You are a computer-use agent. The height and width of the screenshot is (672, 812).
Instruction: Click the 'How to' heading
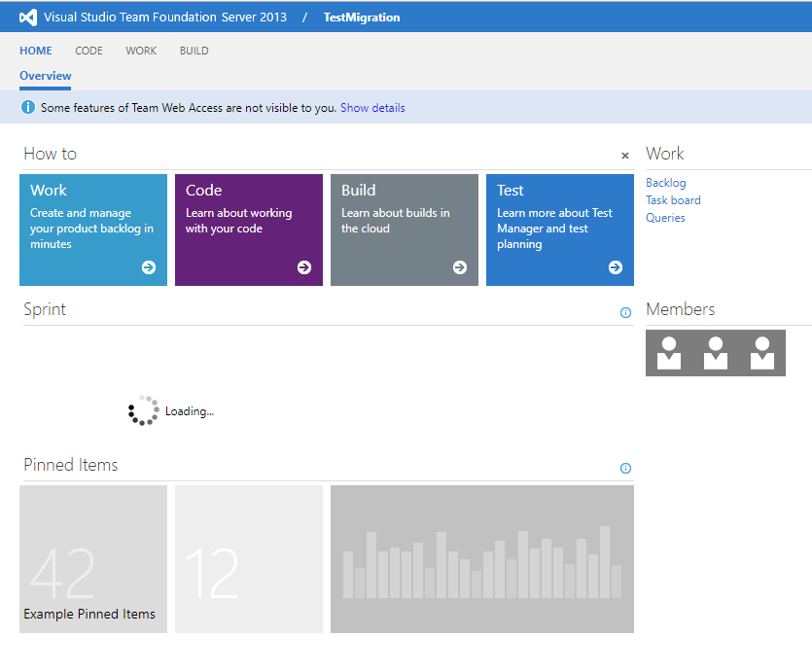51,154
